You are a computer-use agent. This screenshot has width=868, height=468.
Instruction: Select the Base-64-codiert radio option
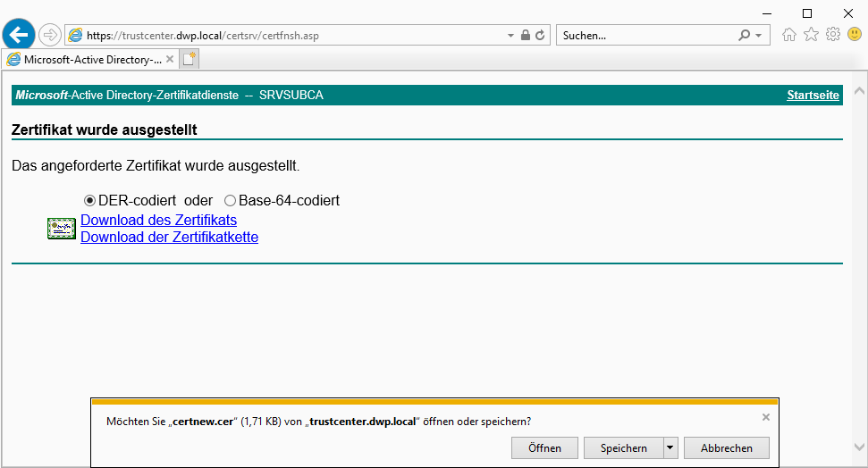tap(230, 201)
